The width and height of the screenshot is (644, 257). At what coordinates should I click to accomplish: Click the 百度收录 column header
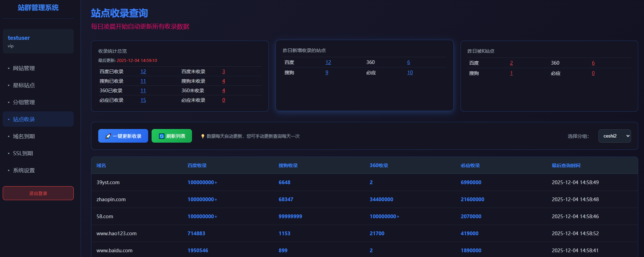point(197,165)
